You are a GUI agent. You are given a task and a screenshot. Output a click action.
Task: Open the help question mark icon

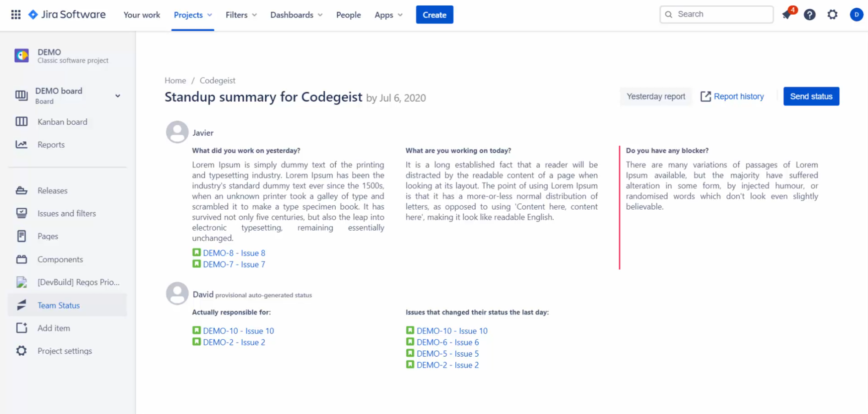(810, 15)
